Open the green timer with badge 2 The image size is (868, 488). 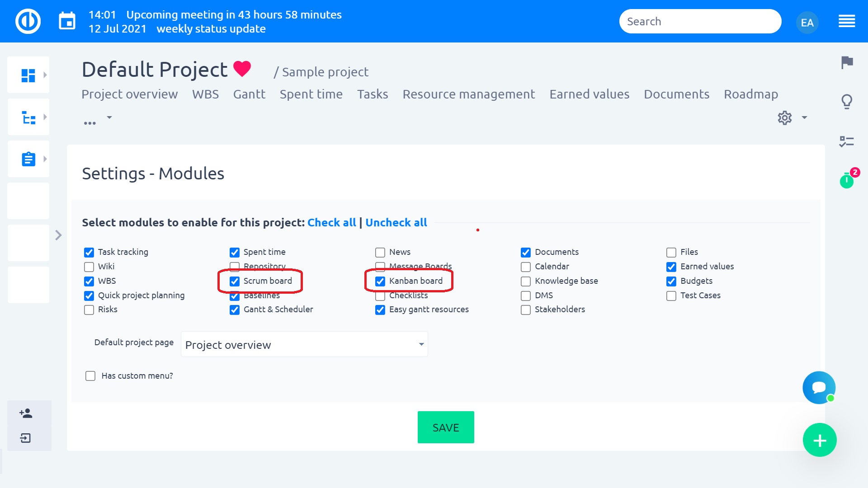point(847,181)
